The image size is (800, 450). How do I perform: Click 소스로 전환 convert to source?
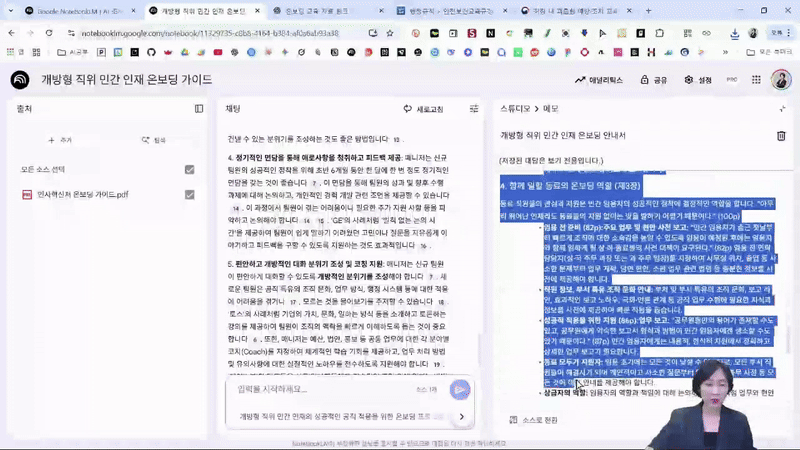click(534, 420)
